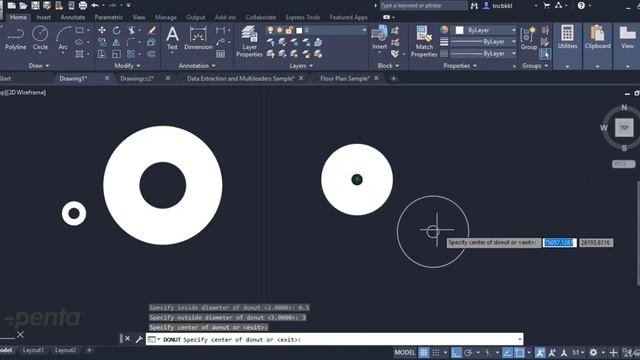Expand the Properties panel
The width and height of the screenshot is (640, 360).
tap(460, 66)
